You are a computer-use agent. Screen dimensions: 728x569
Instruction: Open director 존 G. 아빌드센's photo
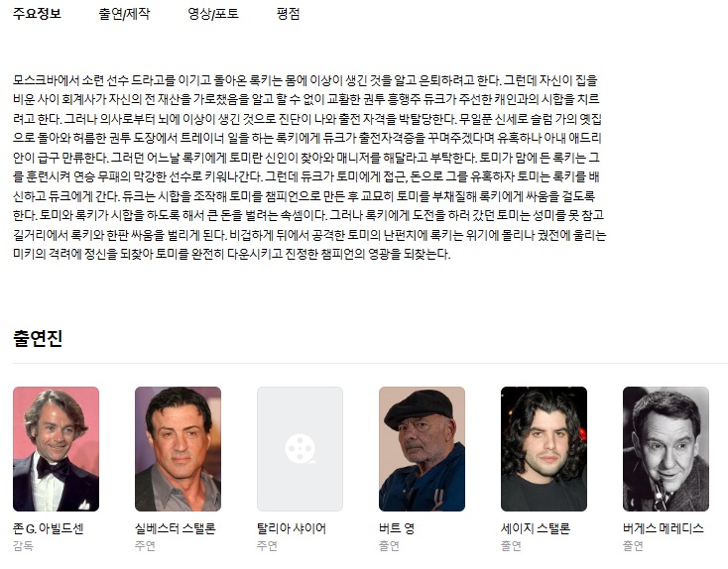[57, 449]
